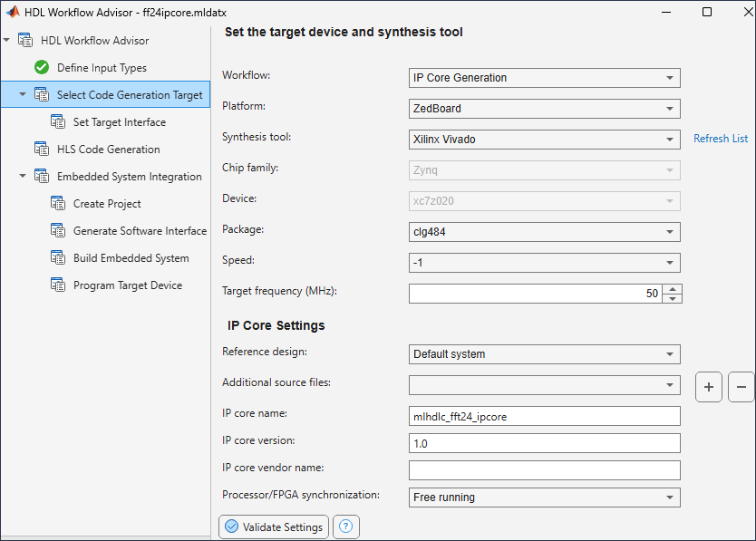Click the Generate Software Interface task icon
The height and width of the screenshot is (541, 756).
[x=58, y=230]
